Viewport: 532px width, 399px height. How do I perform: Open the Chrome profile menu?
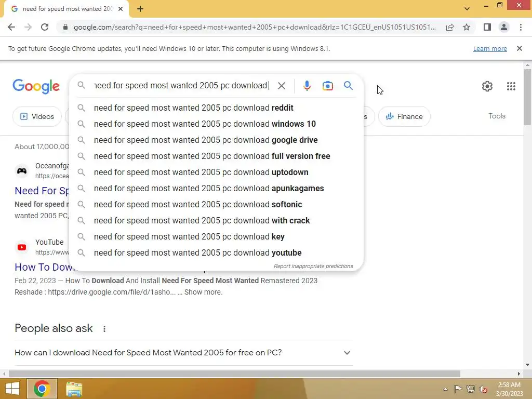pyautogui.click(x=504, y=27)
